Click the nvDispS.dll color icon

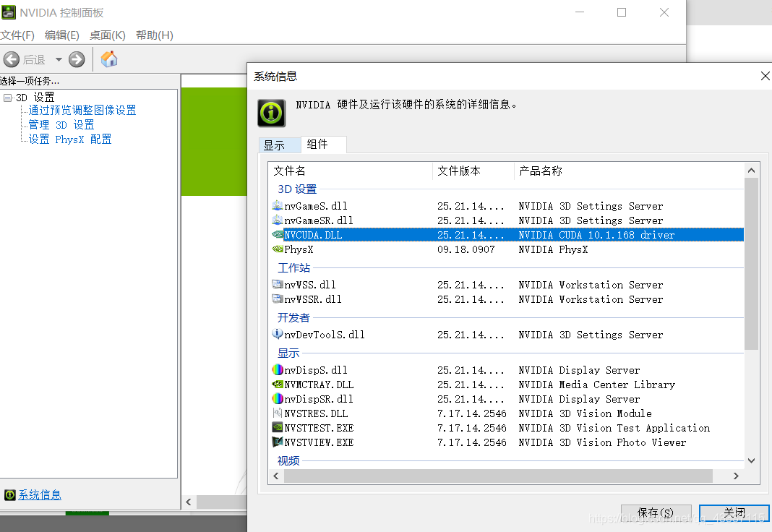278,369
